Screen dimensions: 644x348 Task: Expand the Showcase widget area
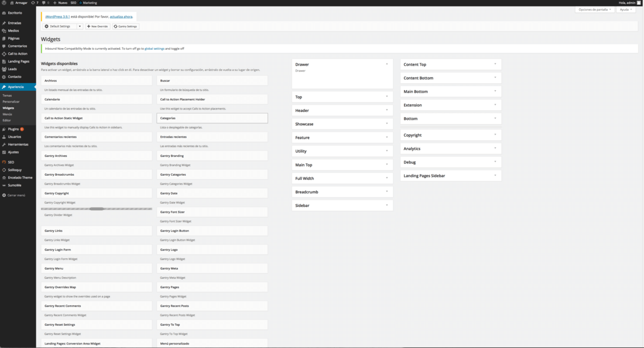tap(386, 124)
